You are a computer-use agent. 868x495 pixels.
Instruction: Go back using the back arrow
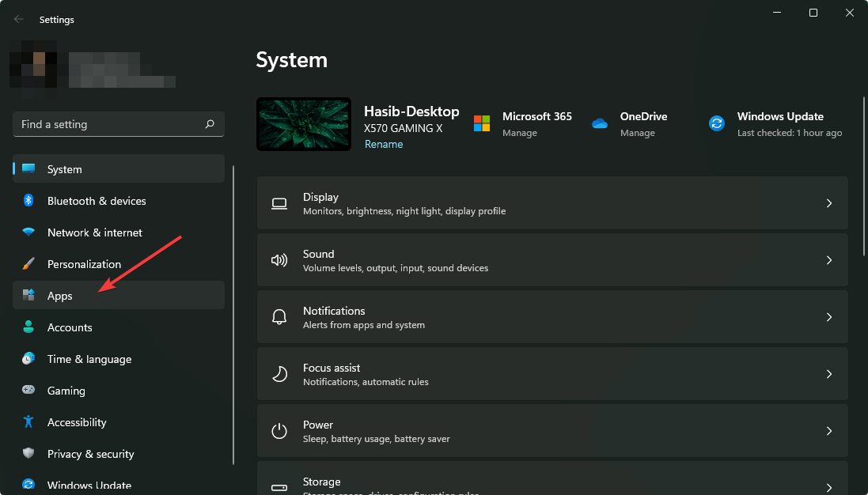[19, 19]
